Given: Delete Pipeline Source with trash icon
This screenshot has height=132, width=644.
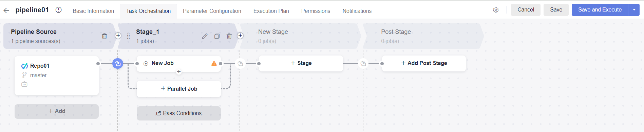Looking at the screenshot, I should [x=105, y=36].
